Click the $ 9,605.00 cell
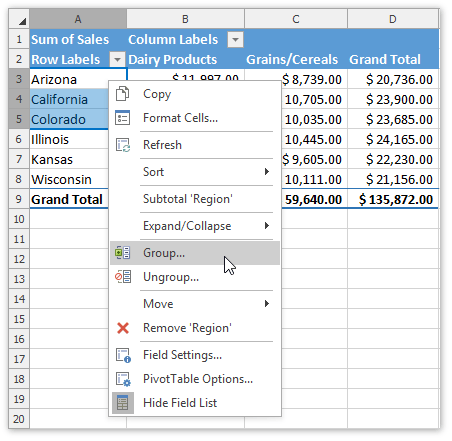452x441 pixels. [x=314, y=159]
